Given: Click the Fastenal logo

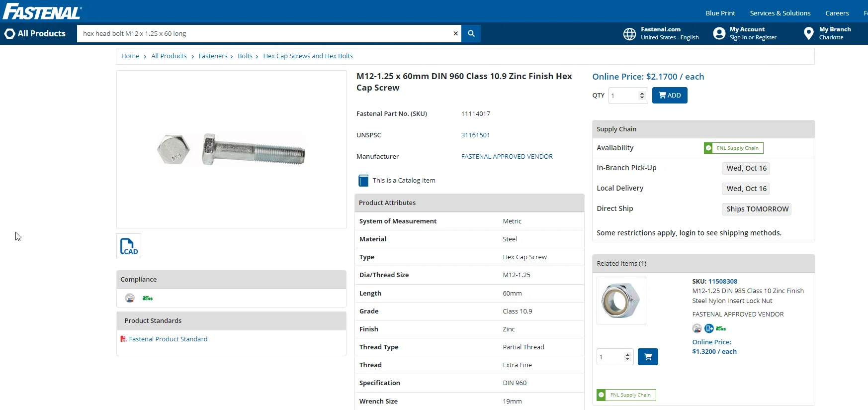Looking at the screenshot, I should point(42,11).
